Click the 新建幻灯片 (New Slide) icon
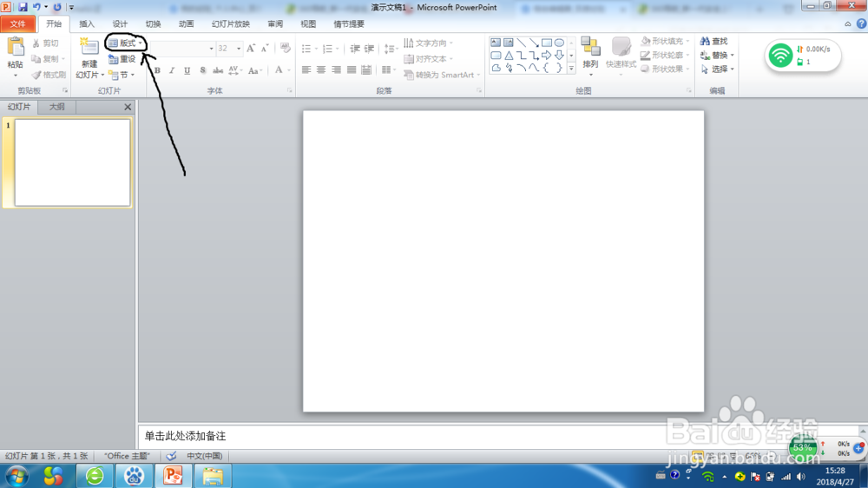This screenshot has height=488, width=868. pos(89,47)
